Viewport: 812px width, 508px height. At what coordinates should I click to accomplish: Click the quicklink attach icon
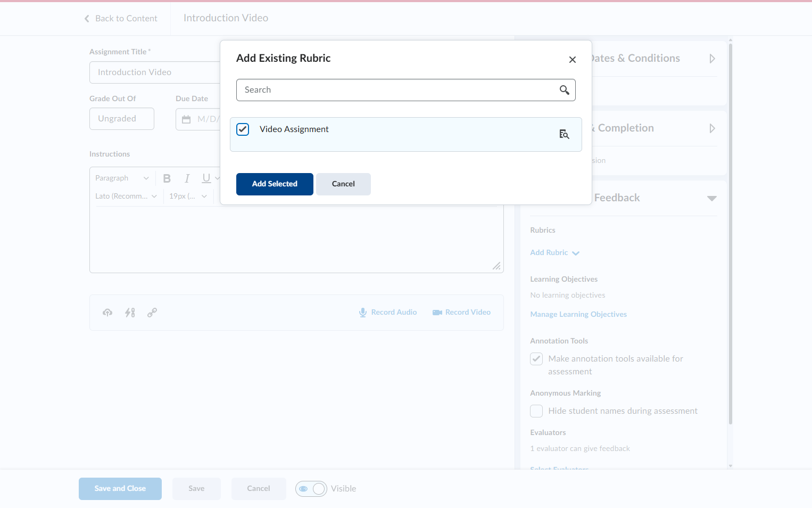pyautogui.click(x=130, y=313)
